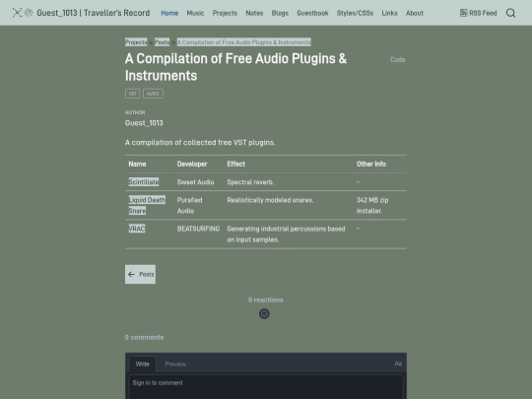Click the 0 reactions label
The width and height of the screenshot is (532, 399).
click(x=266, y=299)
